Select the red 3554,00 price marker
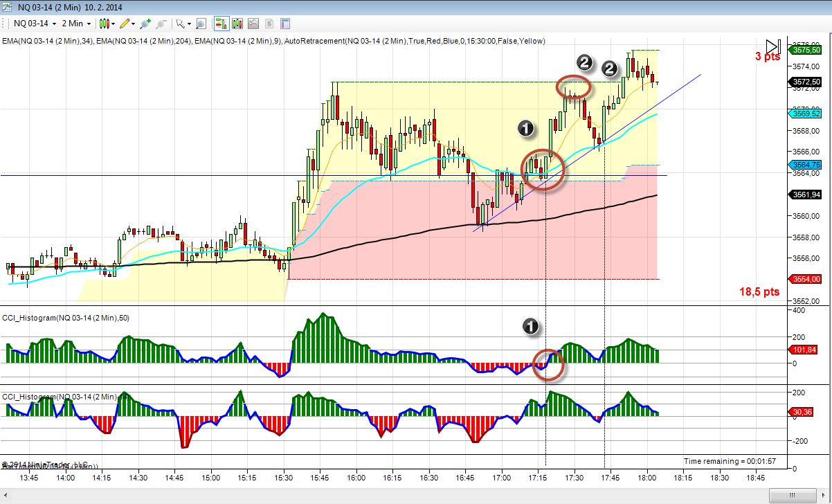Image resolution: width=832 pixels, height=504 pixels. (x=806, y=279)
